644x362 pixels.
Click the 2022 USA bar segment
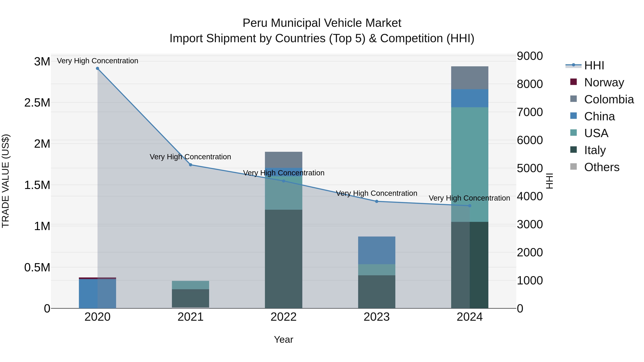(x=284, y=193)
